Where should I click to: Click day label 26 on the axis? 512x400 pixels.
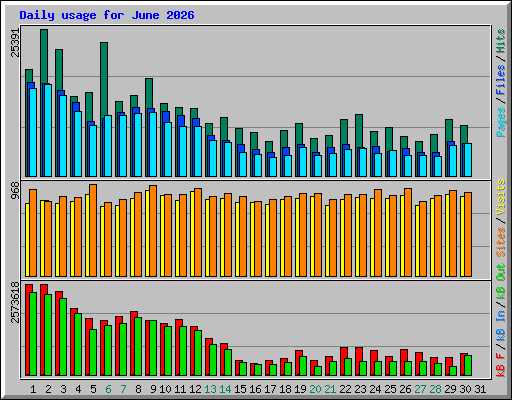tap(405, 389)
